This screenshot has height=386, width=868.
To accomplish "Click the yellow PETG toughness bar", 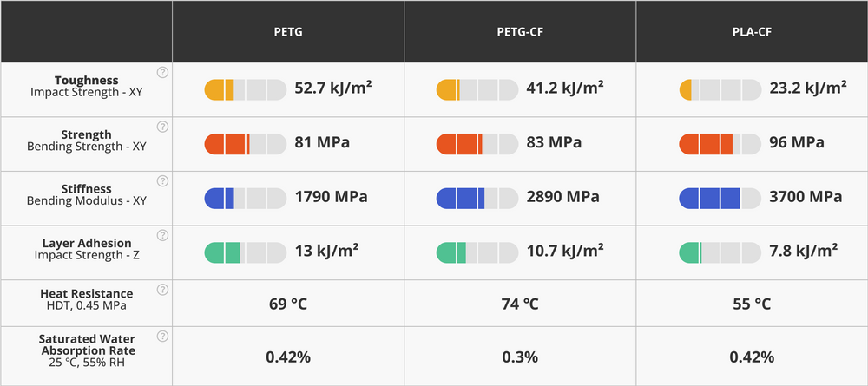I will (x=246, y=88).
